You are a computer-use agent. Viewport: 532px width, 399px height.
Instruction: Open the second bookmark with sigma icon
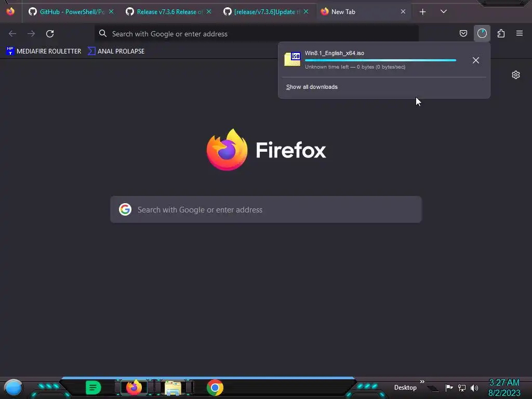pyautogui.click(x=116, y=51)
